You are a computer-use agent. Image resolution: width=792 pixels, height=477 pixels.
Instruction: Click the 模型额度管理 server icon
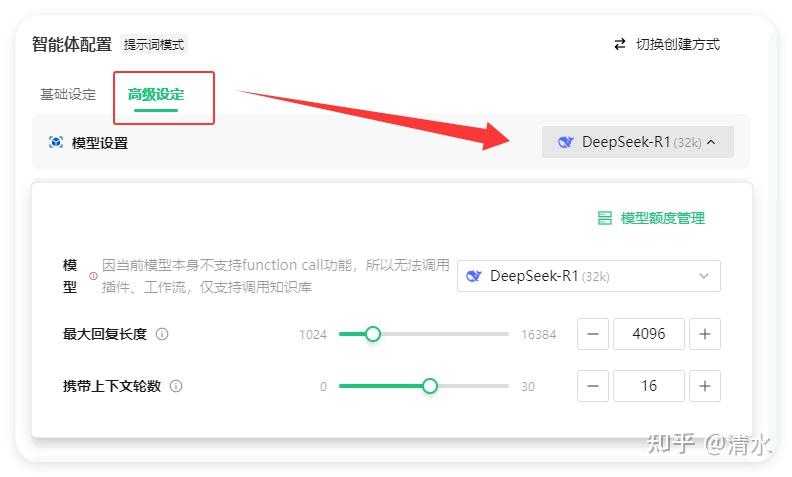click(605, 218)
